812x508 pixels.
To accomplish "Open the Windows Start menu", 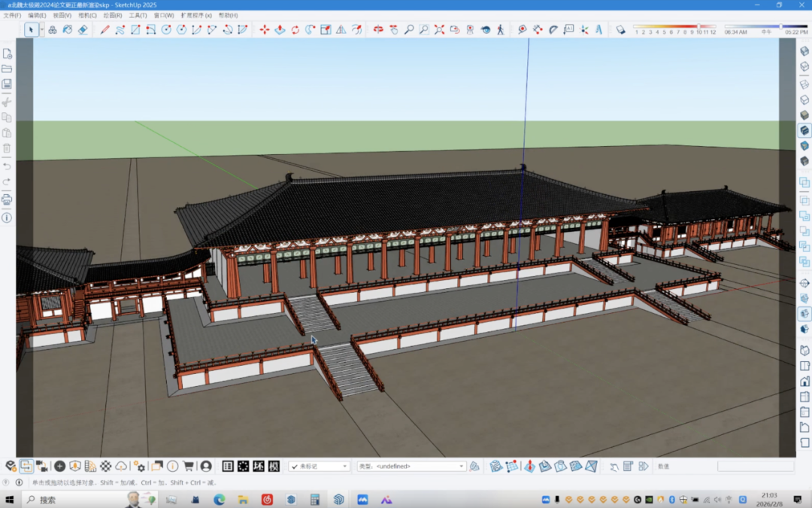I will click(9, 500).
